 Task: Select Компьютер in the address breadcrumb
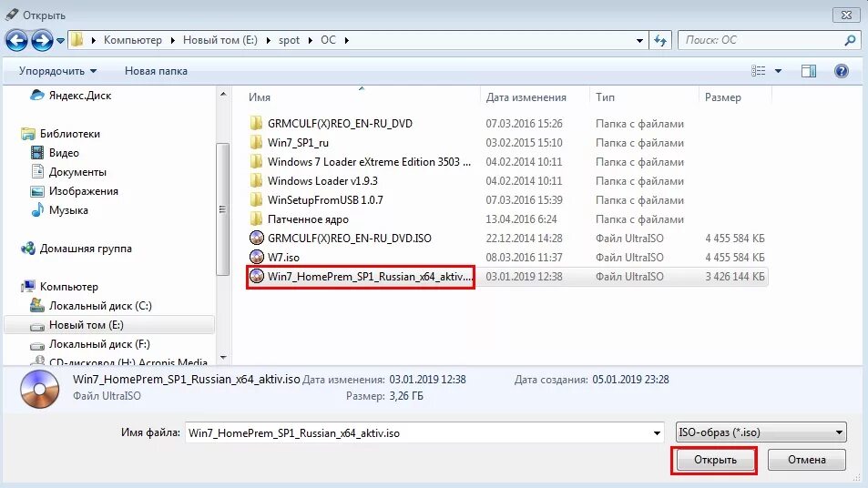click(x=133, y=40)
